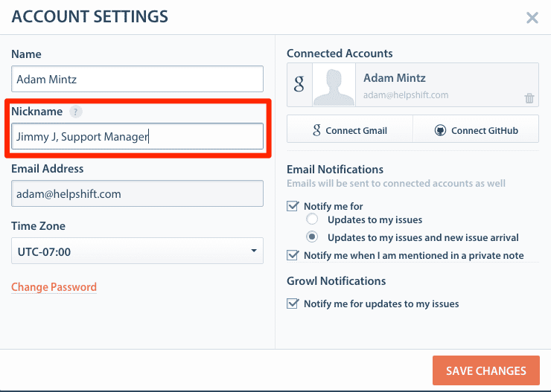Click into the Name text field

click(x=137, y=79)
